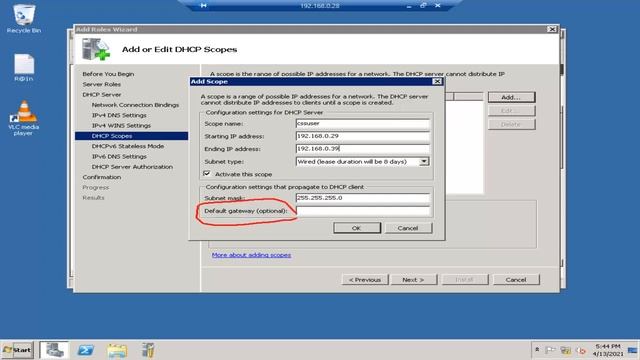This screenshot has width=640, height=360.
Task: Click the Starting IP address field
Action: coord(362,136)
